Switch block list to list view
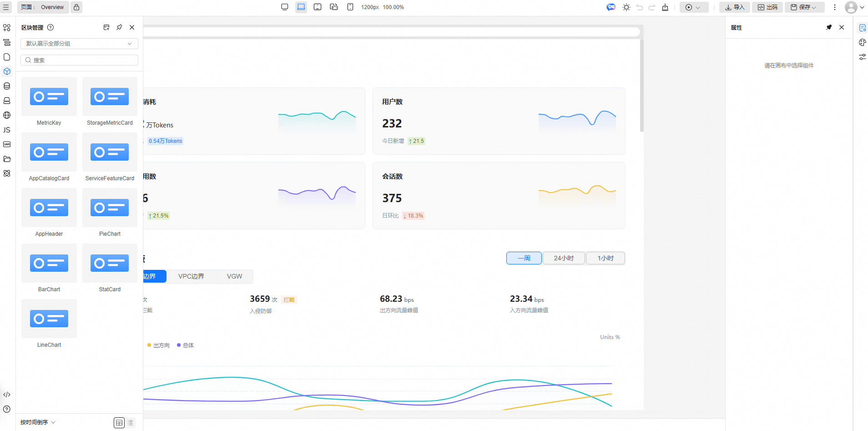The height and width of the screenshot is (431, 868). (131, 423)
